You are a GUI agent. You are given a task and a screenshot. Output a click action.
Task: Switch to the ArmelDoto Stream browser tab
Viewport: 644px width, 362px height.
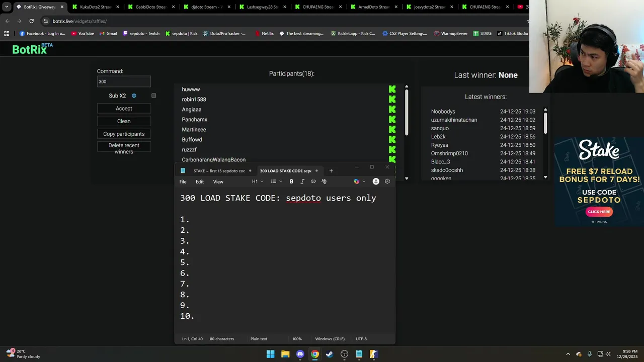tap(374, 7)
